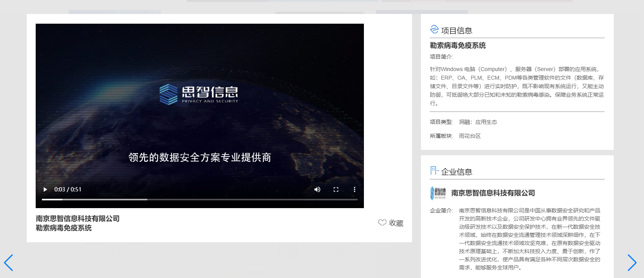Click the 勒索病毒免疫系统 title in 项目信息
The width and height of the screenshot is (644, 278).
458,45
